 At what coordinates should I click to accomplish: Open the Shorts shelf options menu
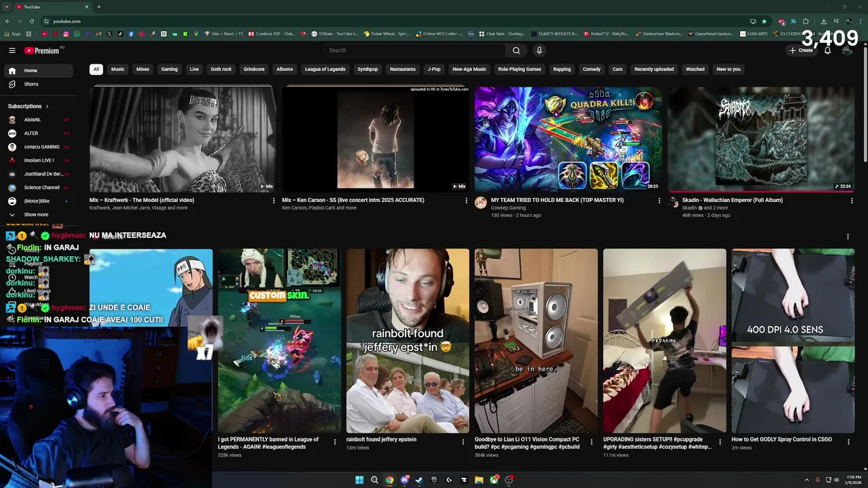pyautogui.click(x=848, y=237)
